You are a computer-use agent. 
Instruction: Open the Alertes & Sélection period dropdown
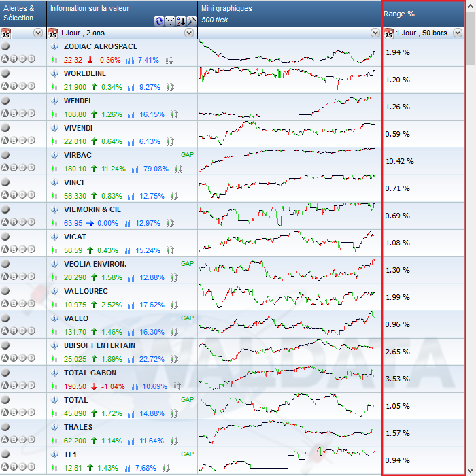[x=38, y=33]
